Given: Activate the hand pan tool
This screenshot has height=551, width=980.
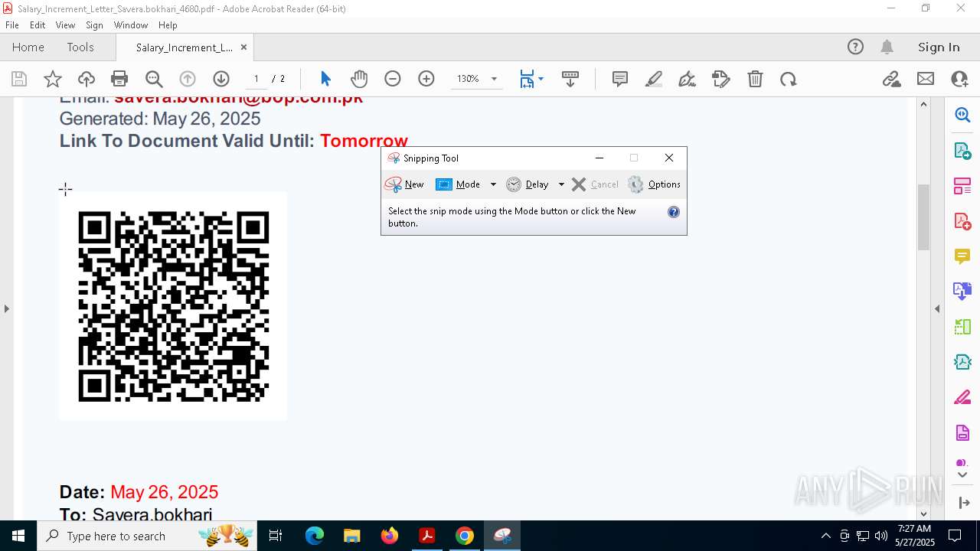Looking at the screenshot, I should click(x=359, y=79).
